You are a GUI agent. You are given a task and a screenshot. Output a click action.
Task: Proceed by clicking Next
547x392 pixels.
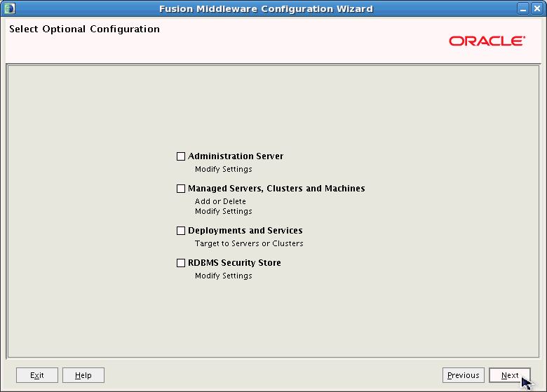tap(510, 375)
